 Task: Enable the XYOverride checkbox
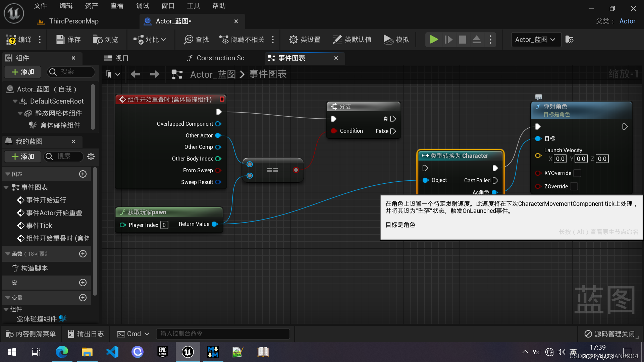tap(577, 173)
